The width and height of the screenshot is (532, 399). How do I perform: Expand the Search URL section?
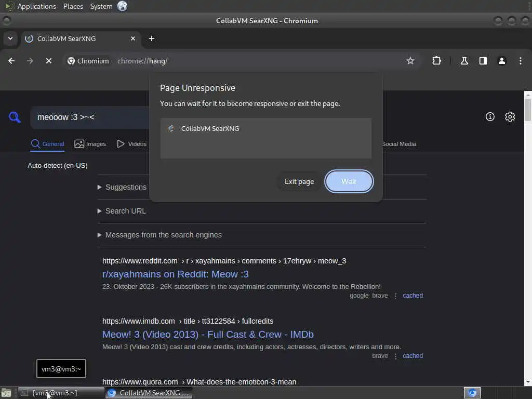click(122, 211)
